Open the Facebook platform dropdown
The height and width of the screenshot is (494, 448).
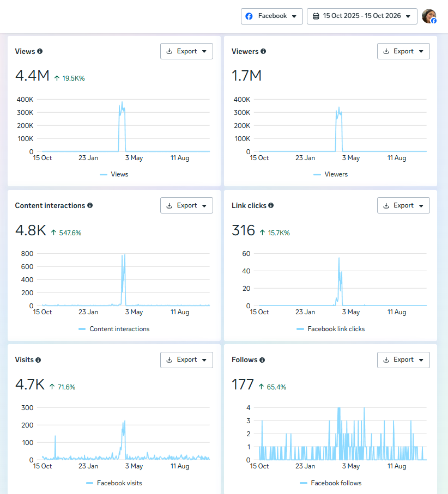click(x=272, y=16)
